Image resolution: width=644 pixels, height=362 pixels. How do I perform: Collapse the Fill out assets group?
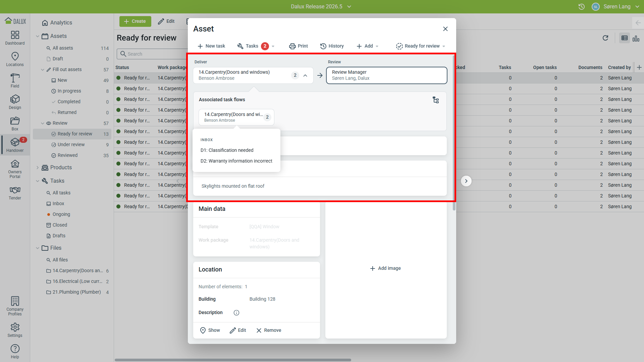tap(43, 70)
